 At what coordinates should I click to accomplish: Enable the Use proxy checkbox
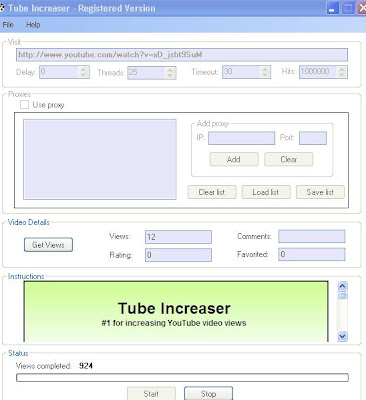(x=24, y=105)
